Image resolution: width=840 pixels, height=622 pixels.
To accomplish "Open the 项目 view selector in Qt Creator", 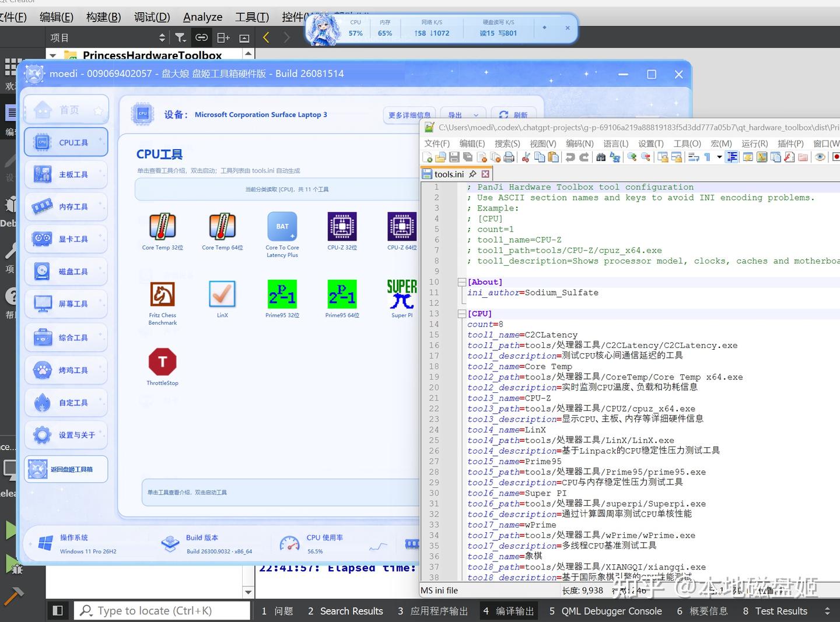I will point(108,38).
